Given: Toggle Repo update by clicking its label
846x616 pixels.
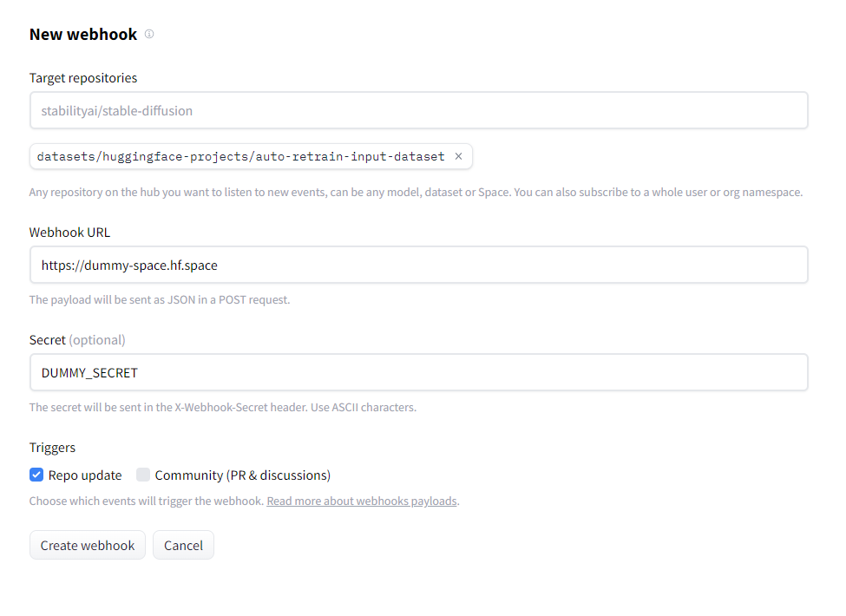Looking at the screenshot, I should [83, 475].
